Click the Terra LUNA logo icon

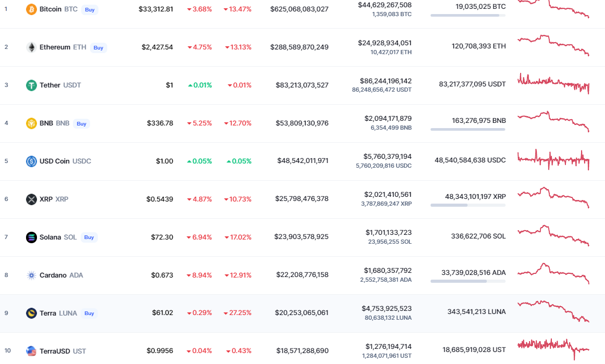[31, 313]
